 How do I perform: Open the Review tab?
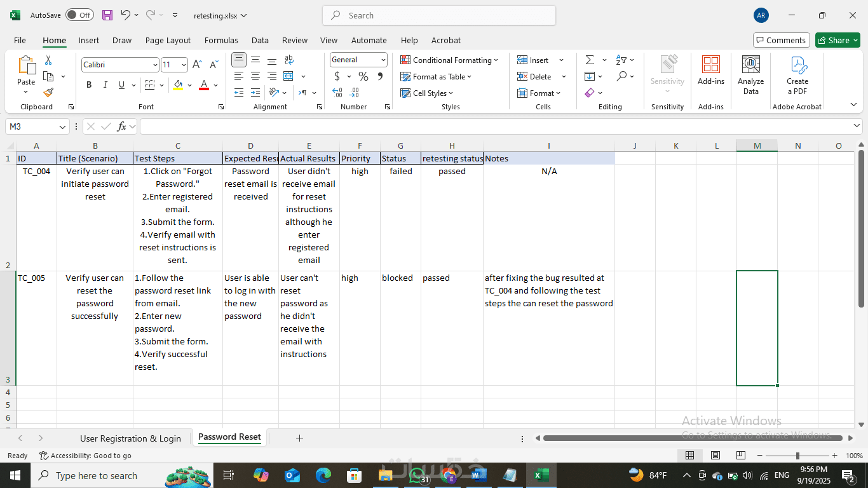(x=294, y=40)
